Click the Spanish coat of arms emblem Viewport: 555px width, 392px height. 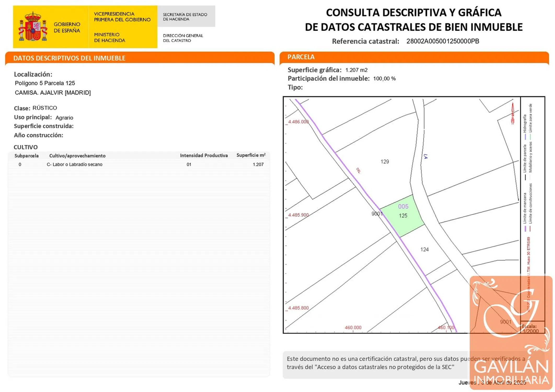[x=33, y=26]
